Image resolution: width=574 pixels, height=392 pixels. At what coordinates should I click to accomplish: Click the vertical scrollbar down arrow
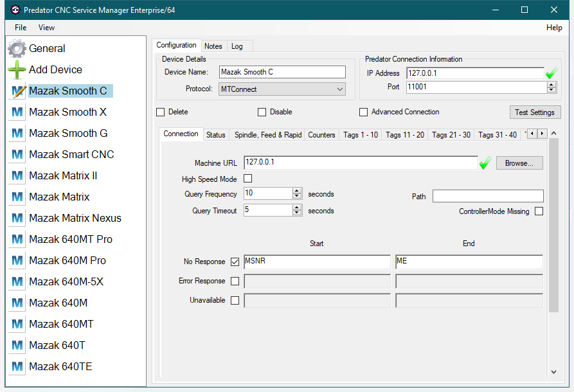click(x=554, y=371)
